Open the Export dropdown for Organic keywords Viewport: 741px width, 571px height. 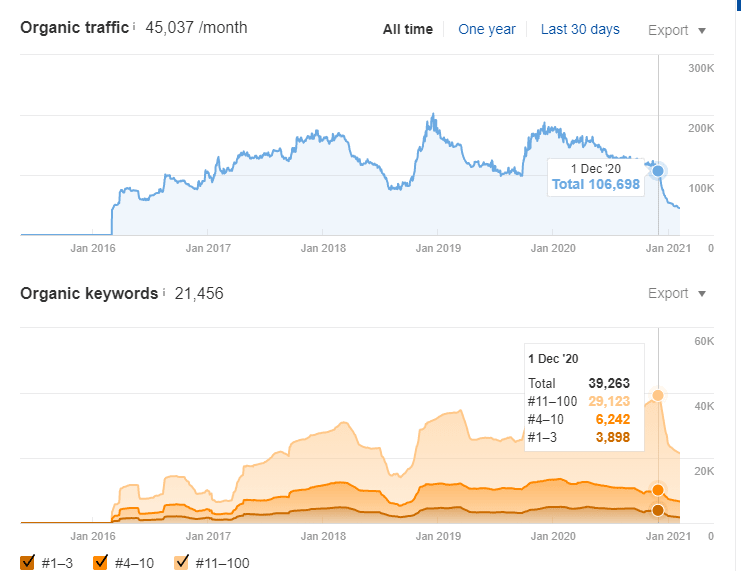(x=676, y=294)
